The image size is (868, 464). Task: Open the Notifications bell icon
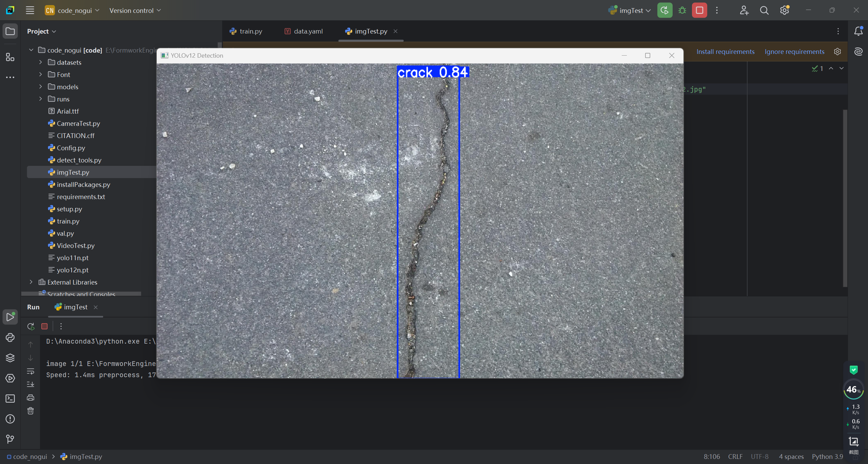click(858, 31)
